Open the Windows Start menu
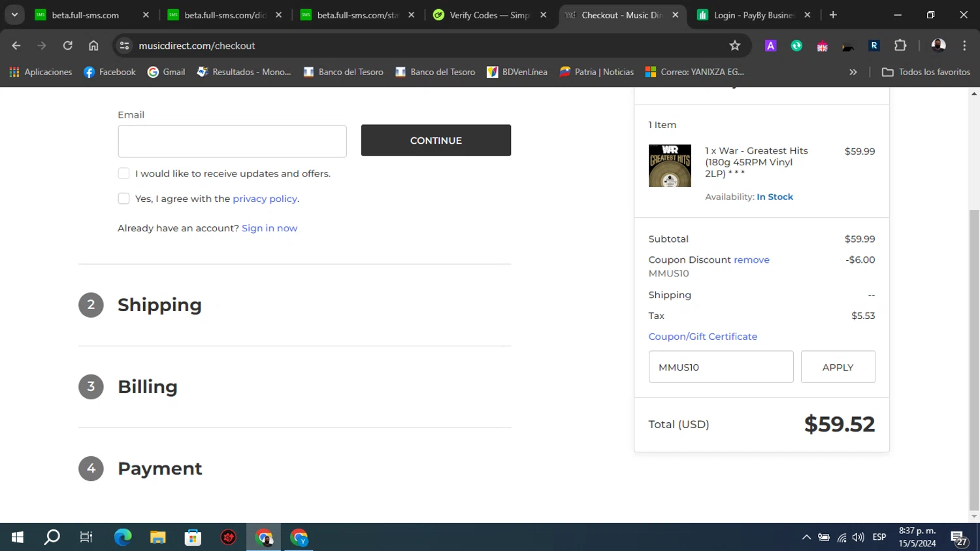The image size is (980, 551). click(18, 537)
